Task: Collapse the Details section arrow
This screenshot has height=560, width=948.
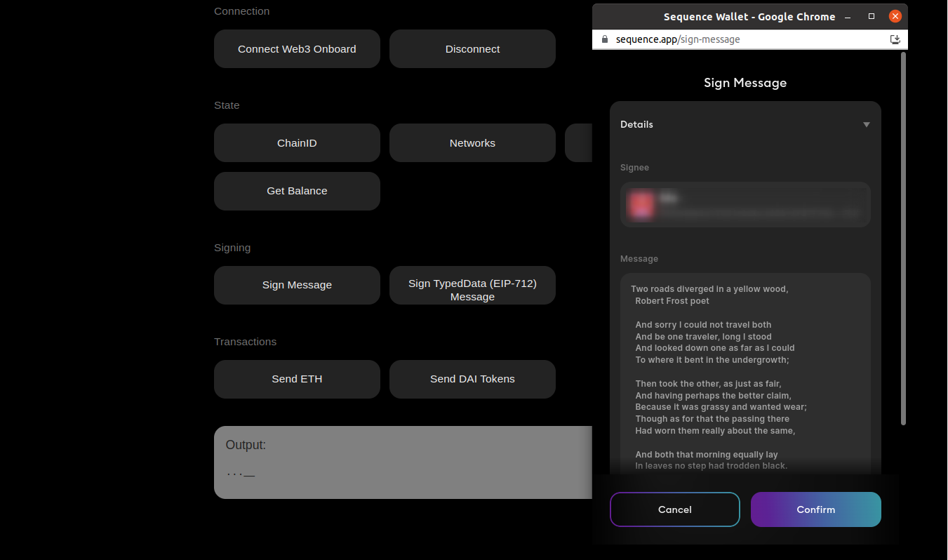Action: point(867,125)
